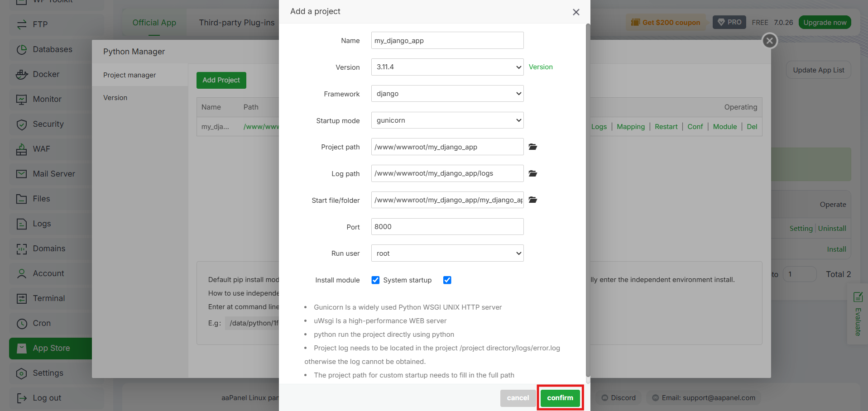Viewport: 868px width, 411px height.
Task: Click the Project path input field
Action: click(447, 147)
